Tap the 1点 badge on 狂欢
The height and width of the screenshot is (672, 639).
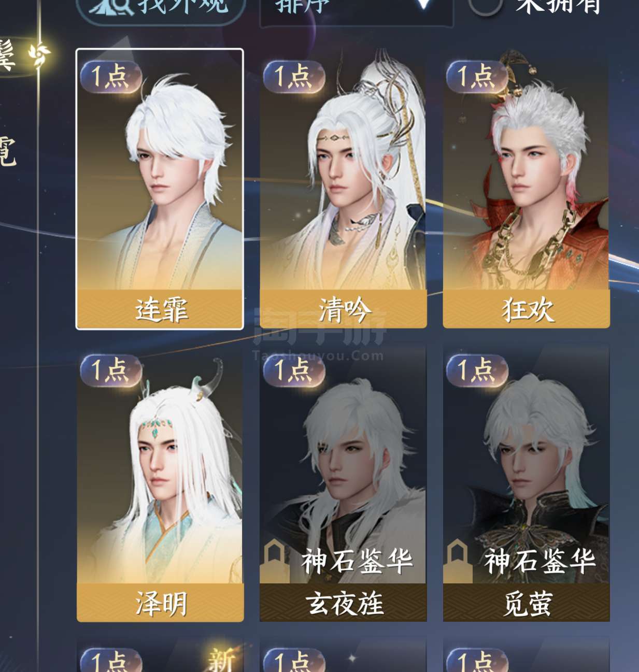click(x=477, y=77)
